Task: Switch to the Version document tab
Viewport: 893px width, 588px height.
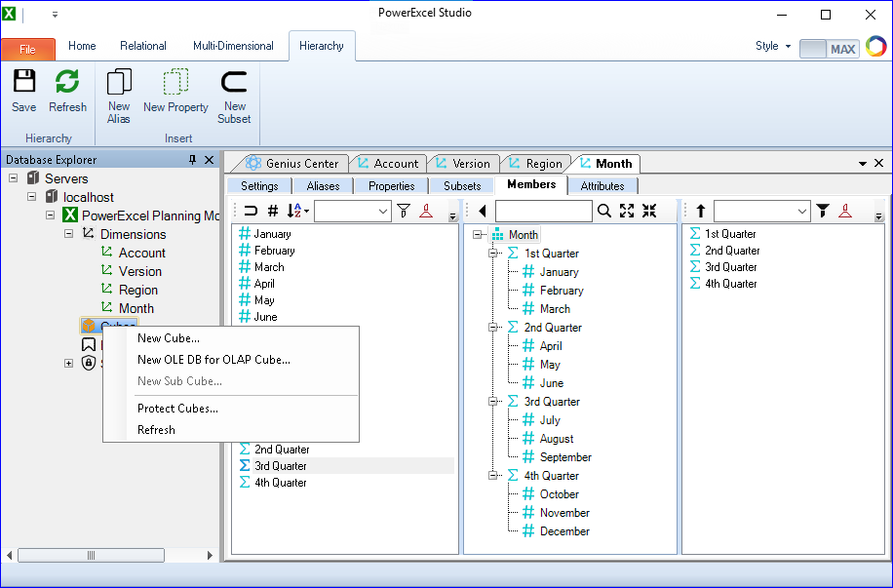Action: [x=464, y=164]
